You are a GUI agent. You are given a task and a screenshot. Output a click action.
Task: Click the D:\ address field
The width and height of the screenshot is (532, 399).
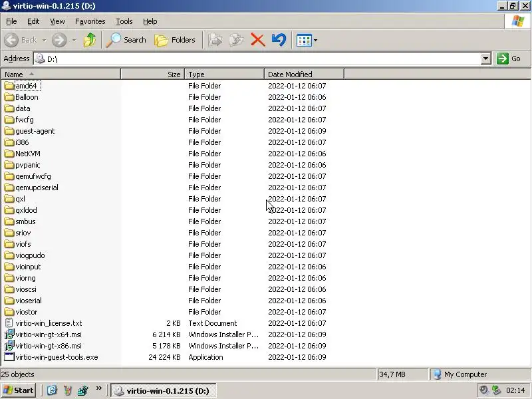pyautogui.click(x=257, y=59)
